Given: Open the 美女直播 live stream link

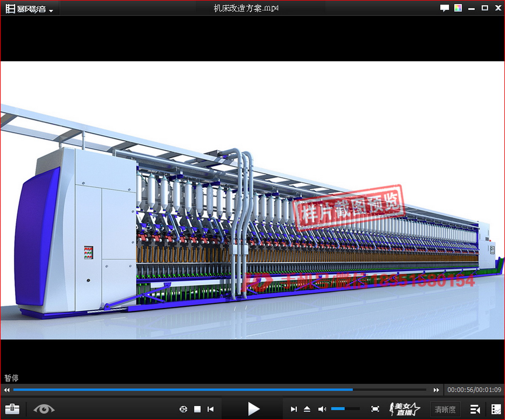Looking at the screenshot, I should point(405,408).
